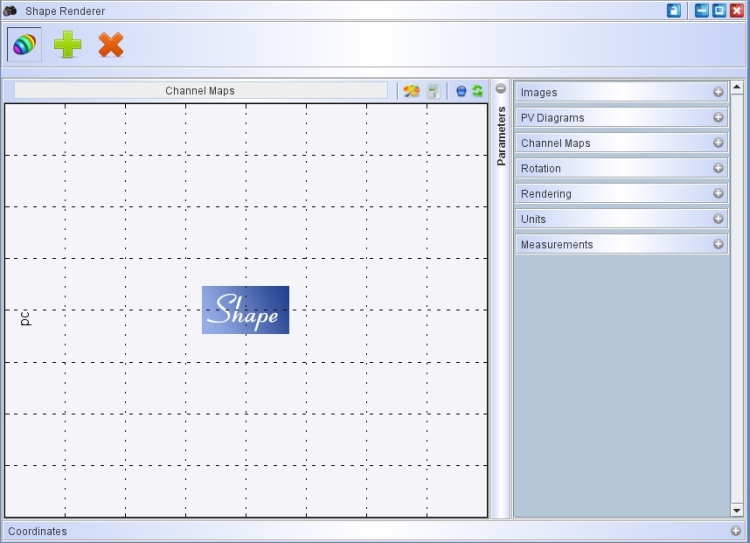The image size is (750, 543).
Task: Click the green refresh arrows icon
Action: point(477,90)
